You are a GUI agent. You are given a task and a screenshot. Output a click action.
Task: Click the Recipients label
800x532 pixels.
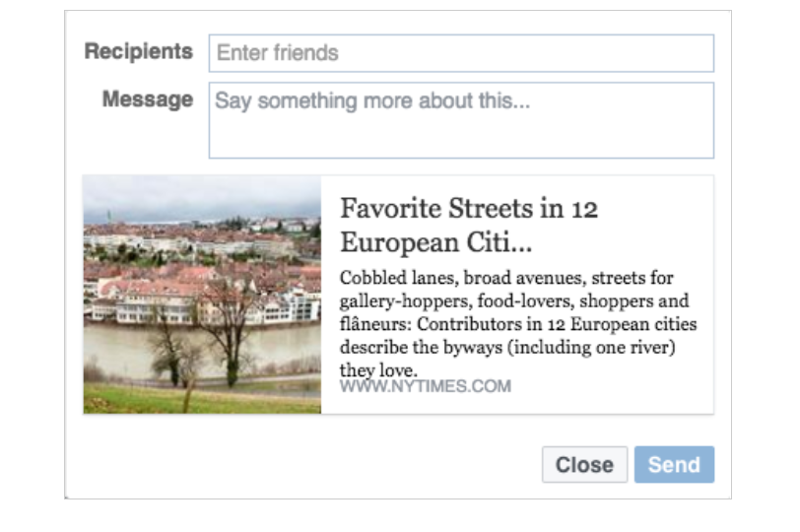click(138, 52)
